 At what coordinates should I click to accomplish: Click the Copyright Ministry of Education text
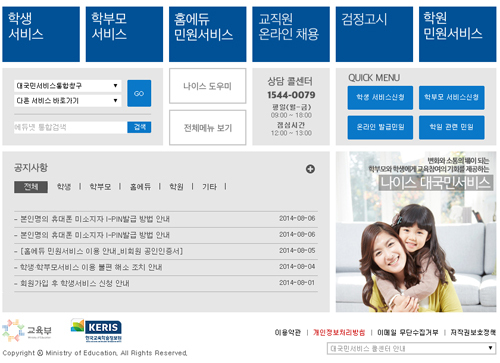tap(95, 353)
